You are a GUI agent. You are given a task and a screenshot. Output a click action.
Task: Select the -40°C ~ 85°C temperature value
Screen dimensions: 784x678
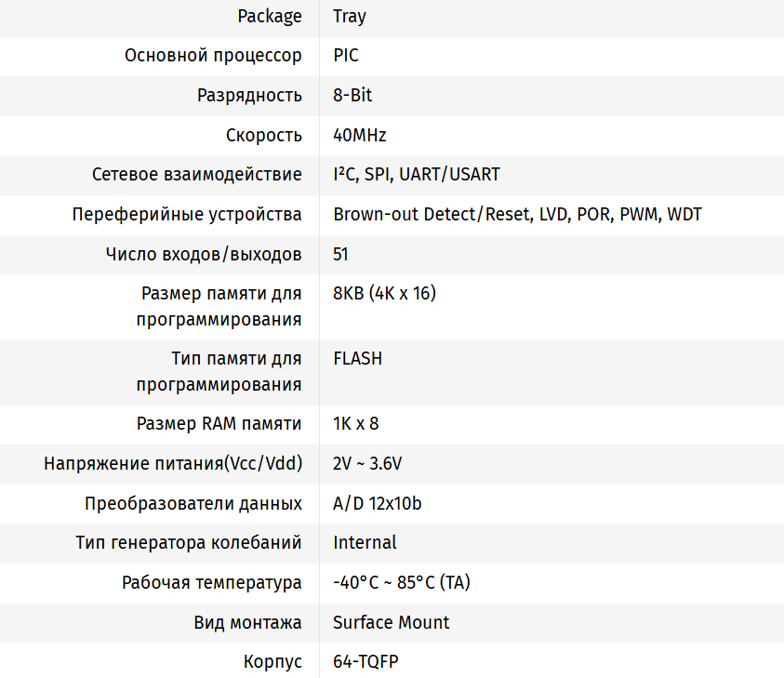402,582
